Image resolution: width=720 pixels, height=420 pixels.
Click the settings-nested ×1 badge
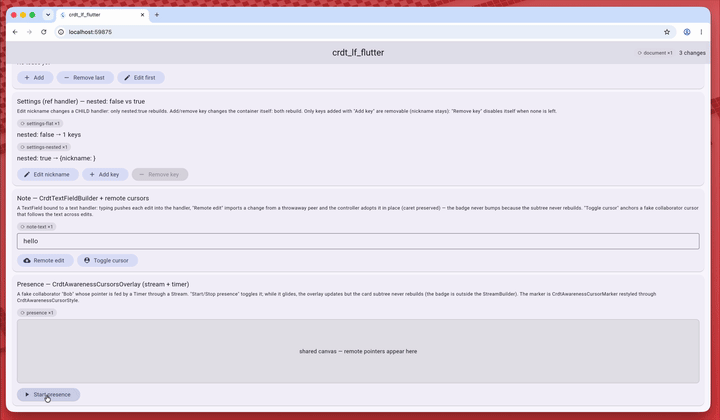pos(44,147)
